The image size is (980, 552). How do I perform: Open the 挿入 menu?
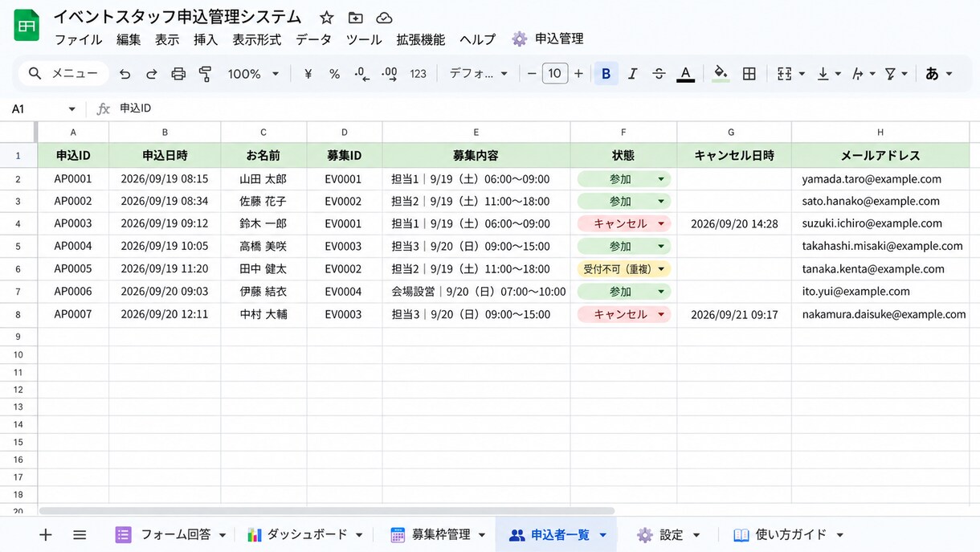206,39
